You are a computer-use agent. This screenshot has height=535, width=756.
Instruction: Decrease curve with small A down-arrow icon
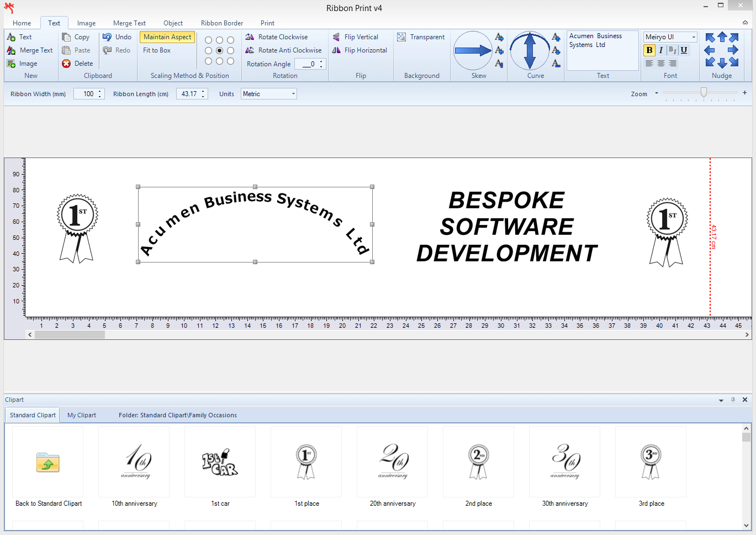(x=556, y=50)
